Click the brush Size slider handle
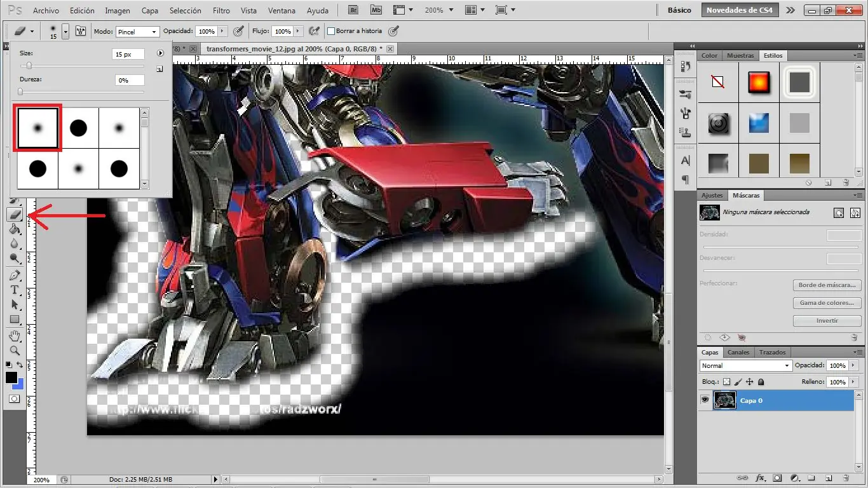868x488 pixels. click(x=29, y=65)
